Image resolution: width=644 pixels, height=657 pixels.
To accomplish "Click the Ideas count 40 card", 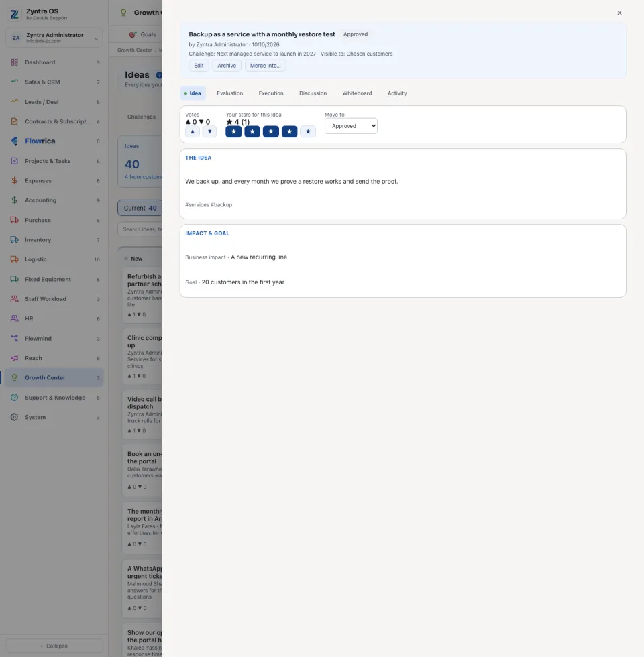I will point(140,162).
